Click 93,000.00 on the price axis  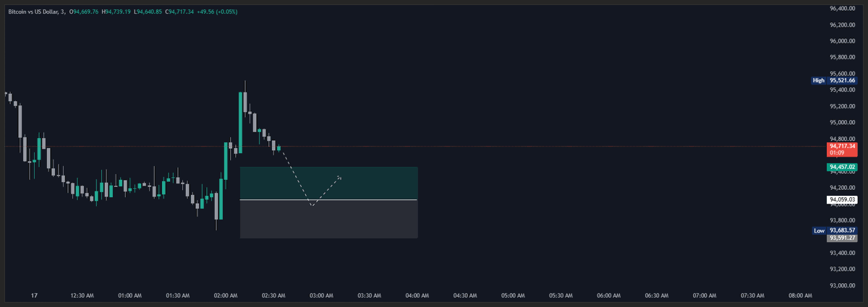point(842,285)
